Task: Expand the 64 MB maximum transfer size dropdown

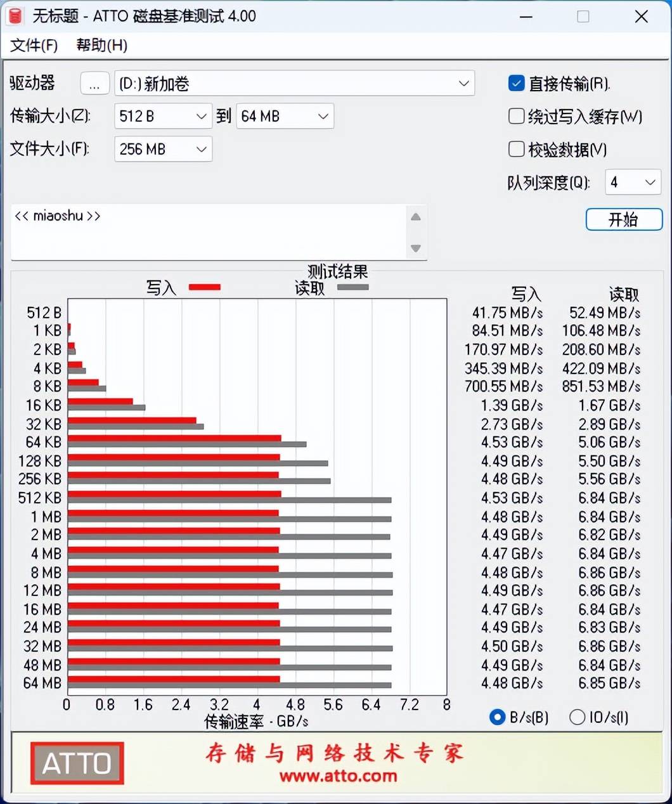Action: [x=285, y=116]
